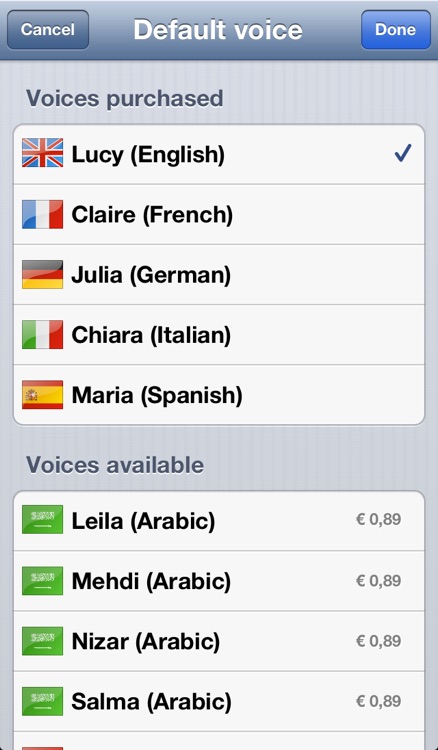Confirm selection with the Done button

click(x=396, y=30)
